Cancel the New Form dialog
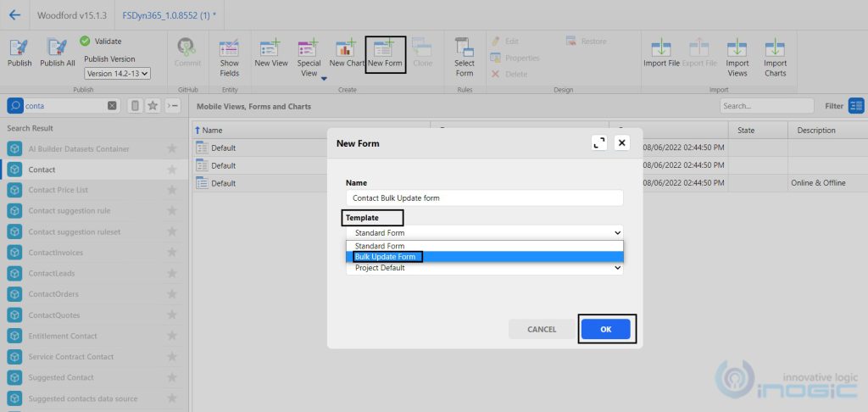Image resolution: width=868 pixels, height=412 pixels. pos(542,329)
